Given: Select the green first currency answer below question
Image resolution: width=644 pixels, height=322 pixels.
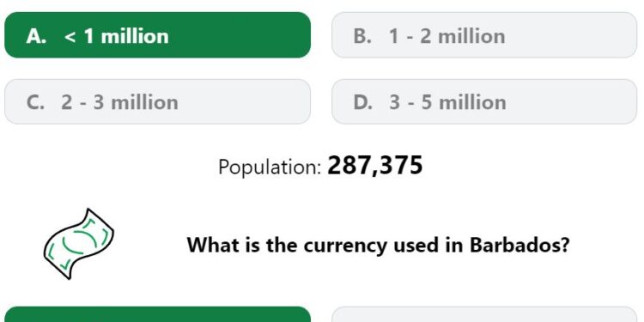Looking at the screenshot, I should tap(158, 314).
